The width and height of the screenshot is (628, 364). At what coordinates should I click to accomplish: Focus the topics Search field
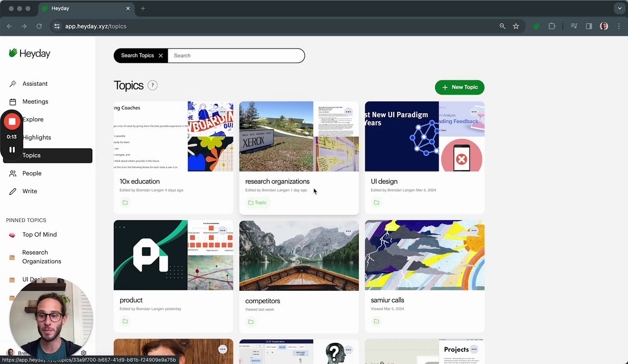coord(236,55)
